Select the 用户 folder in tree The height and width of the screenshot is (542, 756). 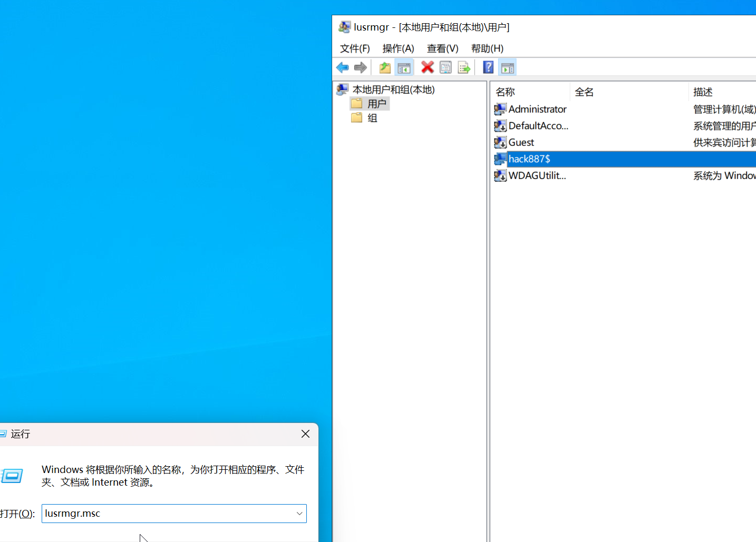(376, 104)
